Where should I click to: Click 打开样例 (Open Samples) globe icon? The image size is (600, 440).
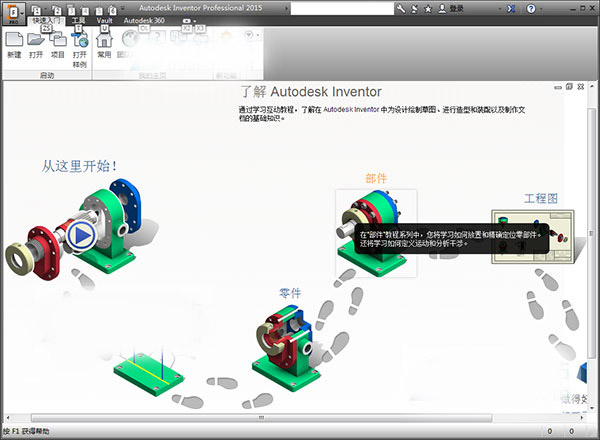(x=80, y=40)
